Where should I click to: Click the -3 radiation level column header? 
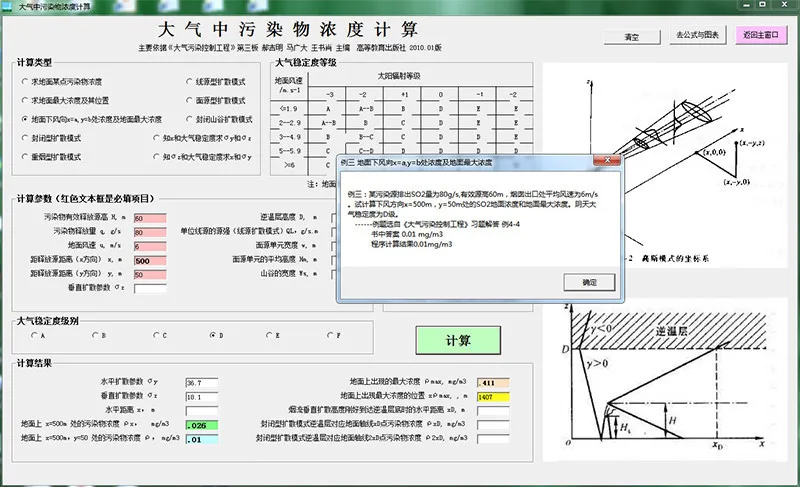330,95
